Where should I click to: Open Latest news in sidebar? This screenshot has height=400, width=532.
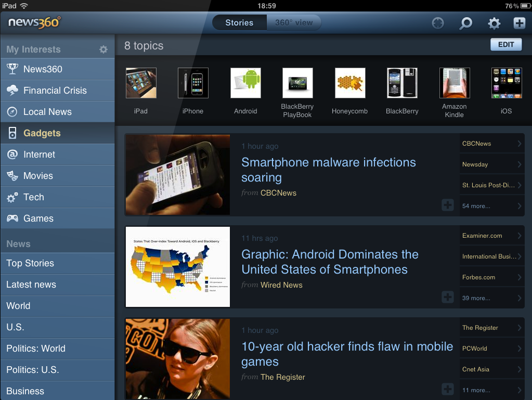tap(58, 285)
